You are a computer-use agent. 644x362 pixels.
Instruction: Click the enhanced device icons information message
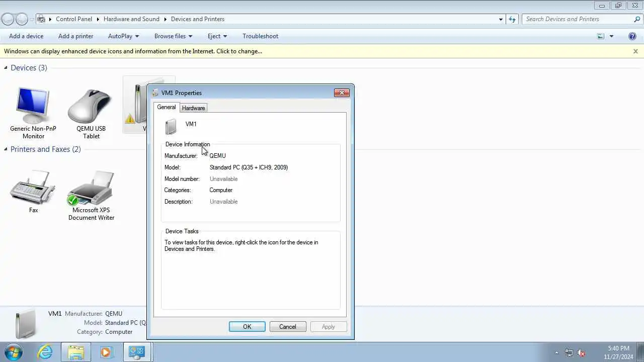click(133, 51)
